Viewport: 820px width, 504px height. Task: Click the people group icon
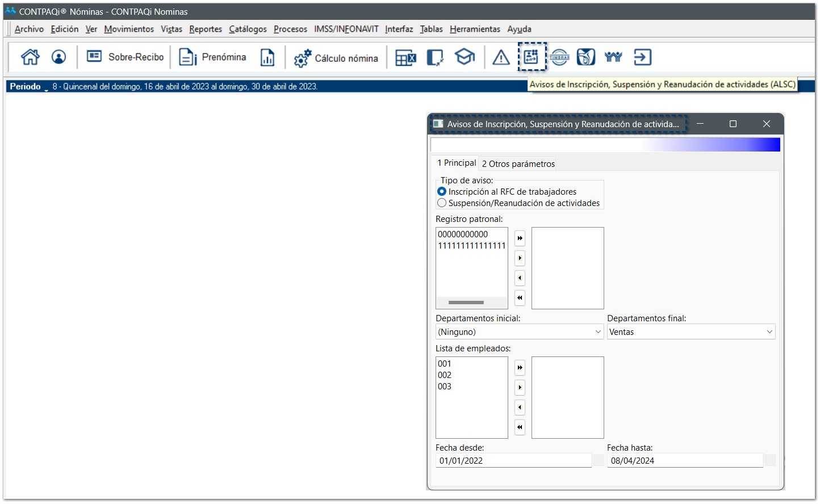pyautogui.click(x=613, y=57)
